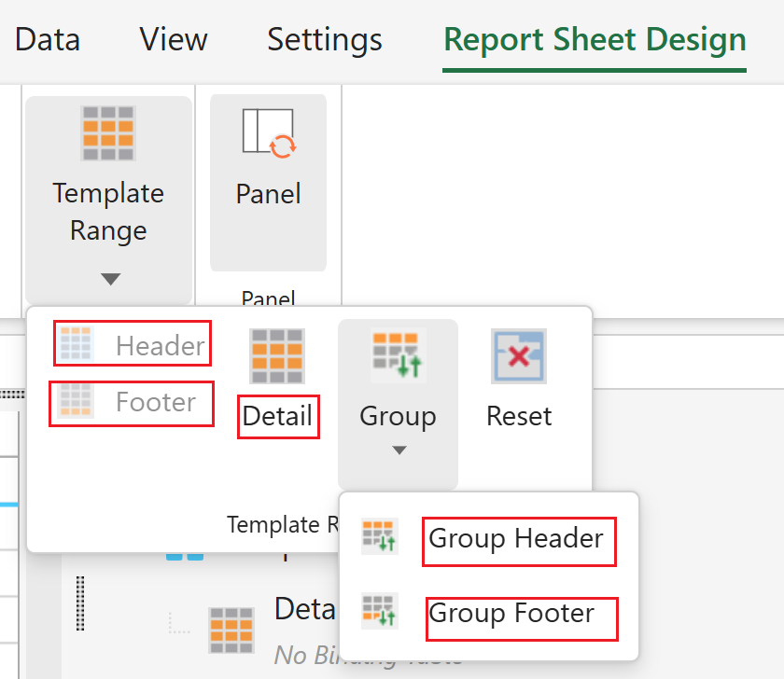Click the Group icon with green arrows
Viewport: 784px width, 679px height.
click(398, 356)
